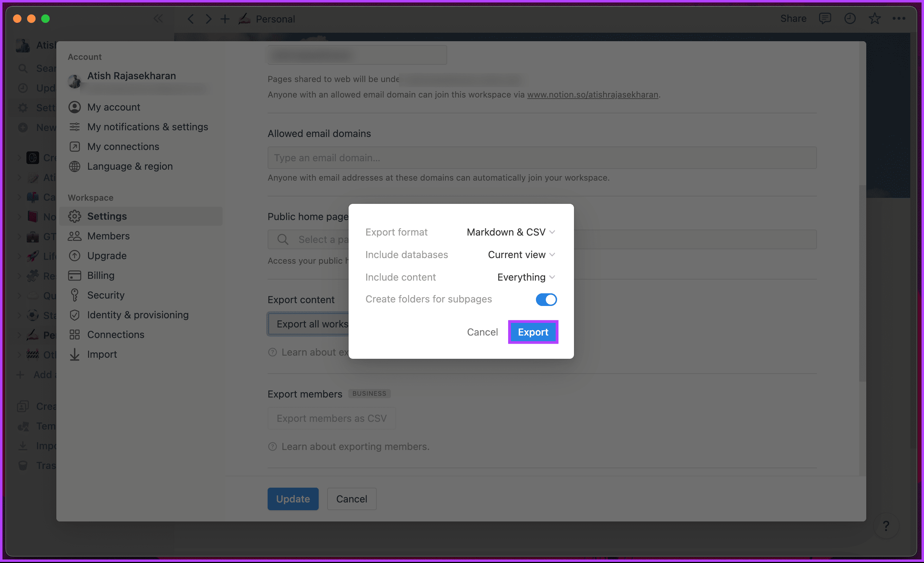Click the Update button
Viewport: 924px width, 563px height.
[293, 499]
